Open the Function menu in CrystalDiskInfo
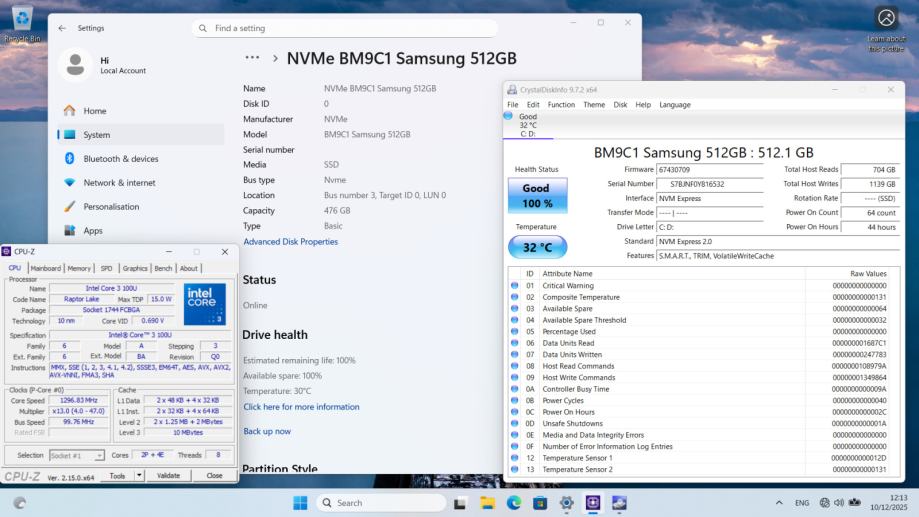Screen dimensions: 919x517 click(x=561, y=104)
